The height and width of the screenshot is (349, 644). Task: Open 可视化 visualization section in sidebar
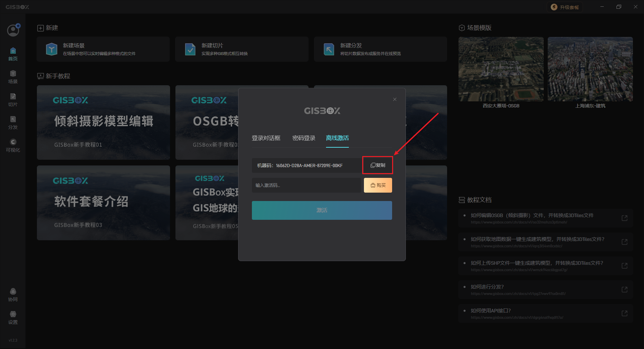[x=13, y=145]
